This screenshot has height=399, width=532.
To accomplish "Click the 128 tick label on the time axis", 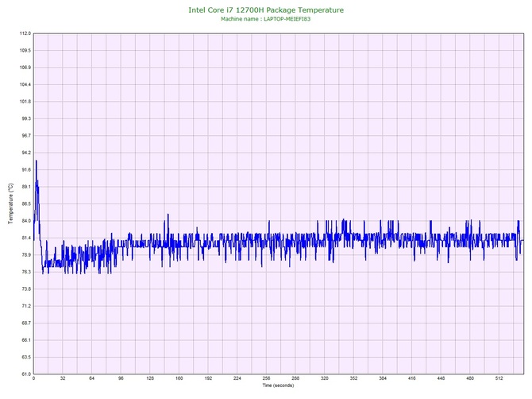I will 150,378.
